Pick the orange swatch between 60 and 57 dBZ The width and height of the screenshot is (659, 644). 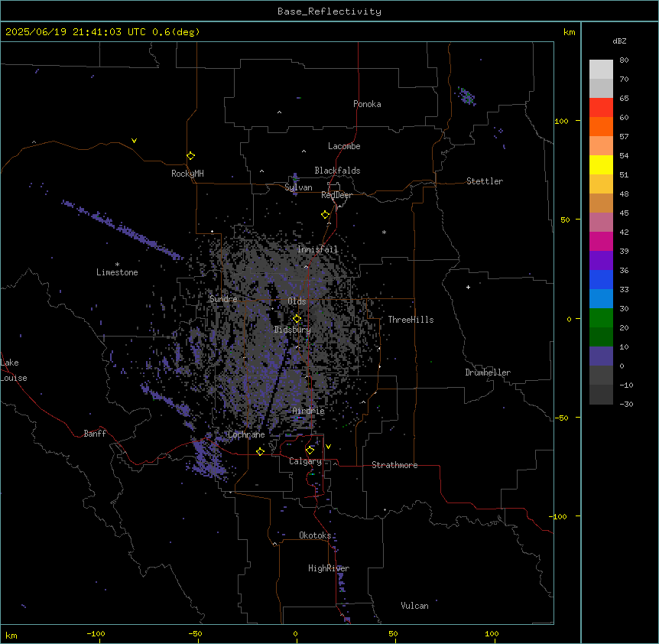[601, 126]
